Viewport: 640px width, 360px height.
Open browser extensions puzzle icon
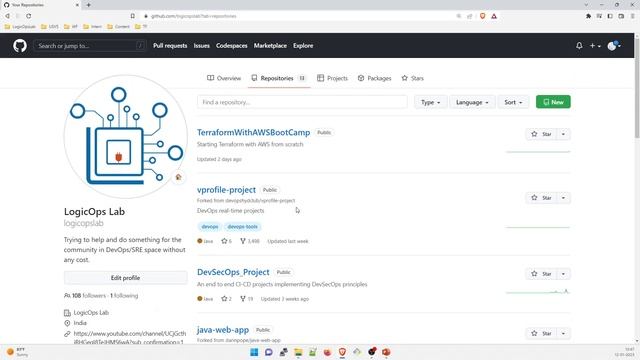(588, 16)
